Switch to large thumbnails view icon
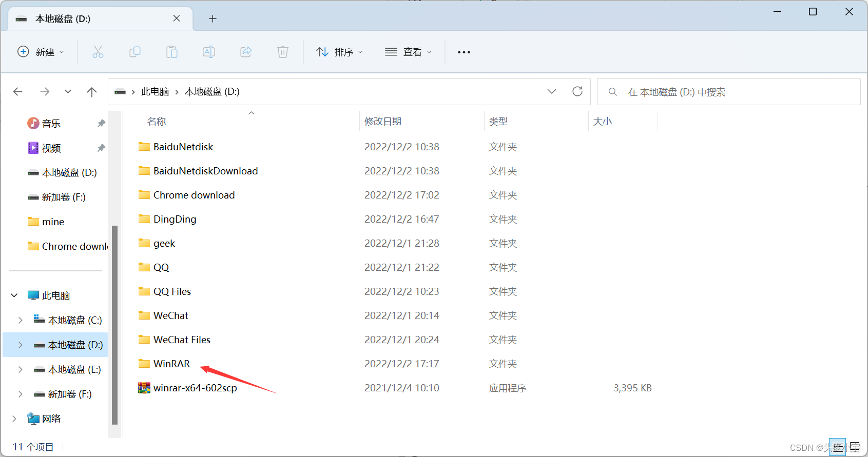 (x=855, y=447)
